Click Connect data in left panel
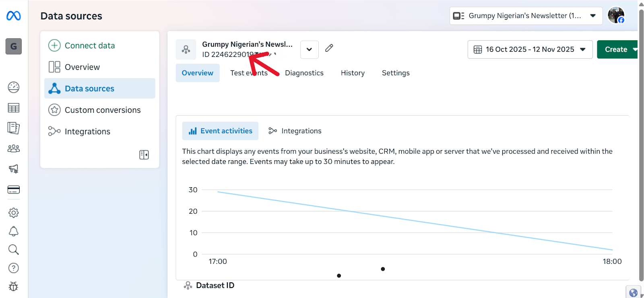This screenshot has height=298, width=644. [100, 46]
